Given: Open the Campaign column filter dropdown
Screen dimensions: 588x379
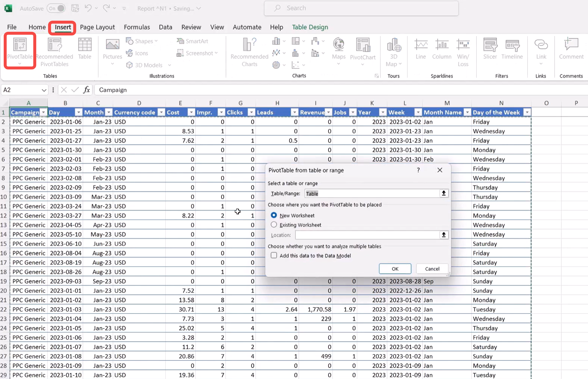Looking at the screenshot, I should click(x=44, y=112).
